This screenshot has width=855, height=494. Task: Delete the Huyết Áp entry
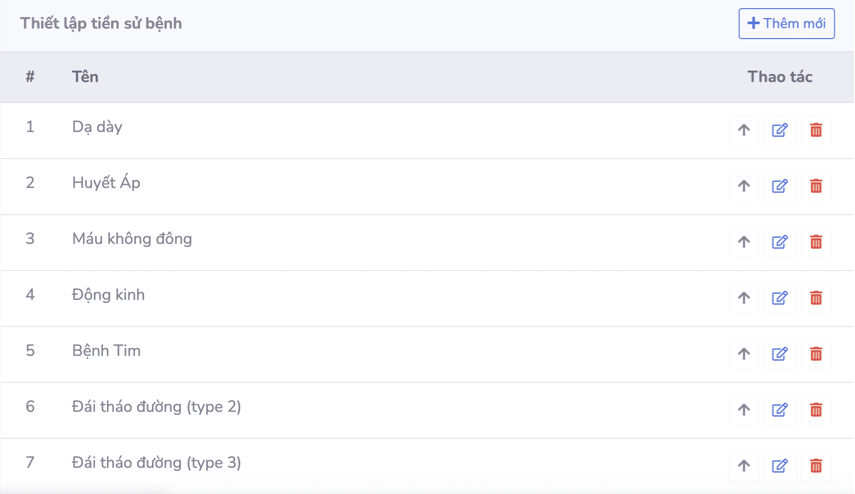click(816, 186)
